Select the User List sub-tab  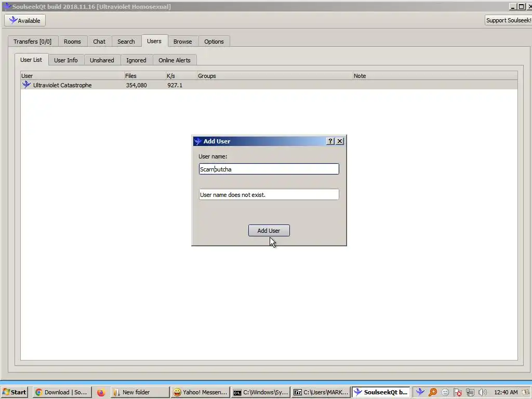coord(31,60)
